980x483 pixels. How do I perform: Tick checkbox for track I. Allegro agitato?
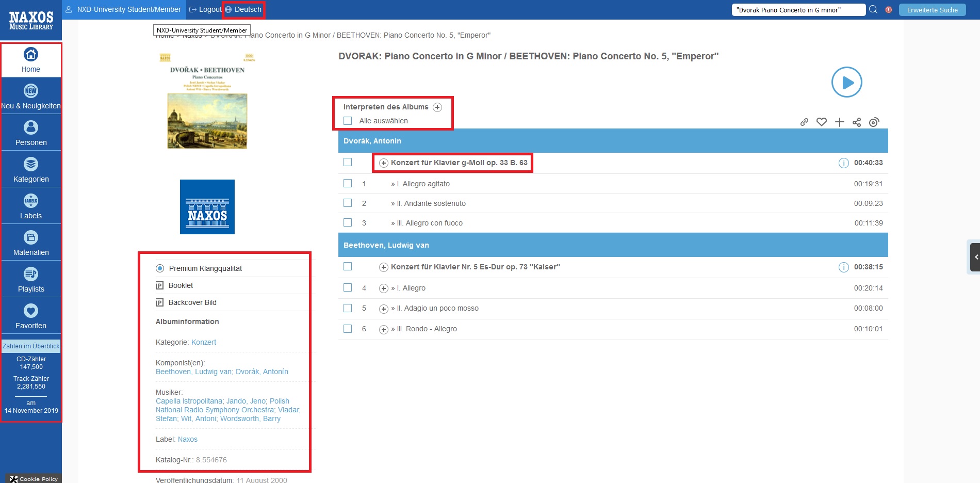coord(348,183)
